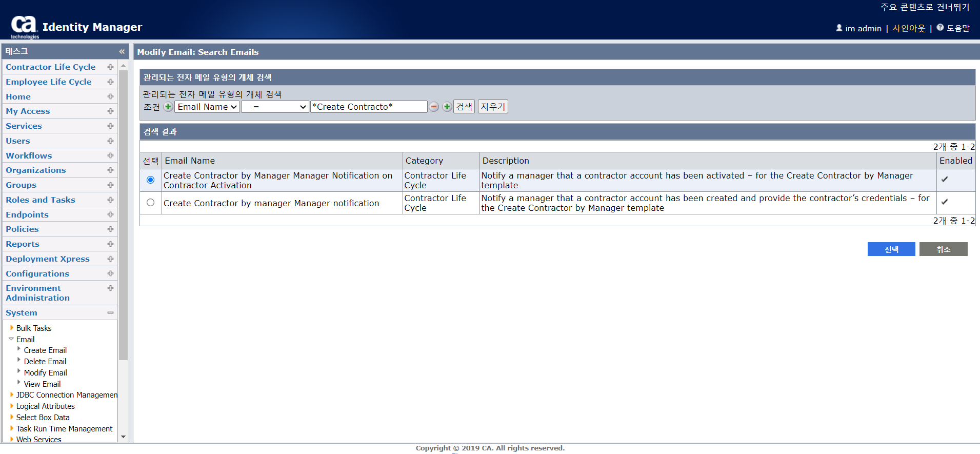
Task: Add a condition with green plus beside 조건
Action: pyautogui.click(x=168, y=107)
